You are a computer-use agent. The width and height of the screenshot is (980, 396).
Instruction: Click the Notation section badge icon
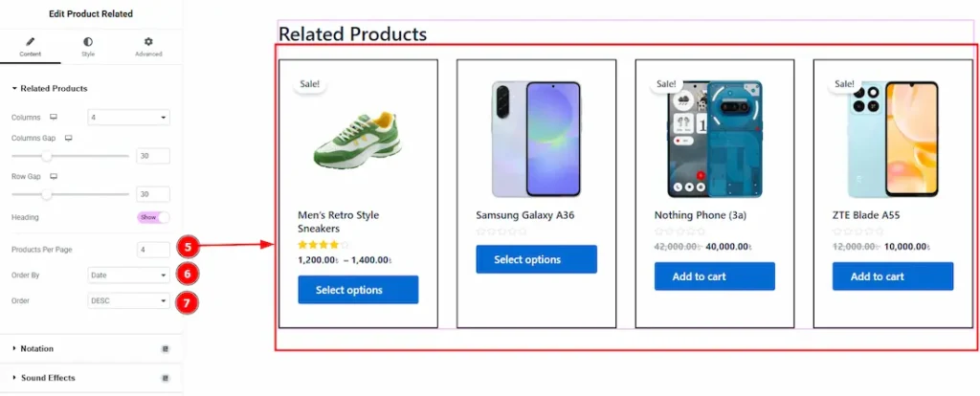tap(165, 349)
